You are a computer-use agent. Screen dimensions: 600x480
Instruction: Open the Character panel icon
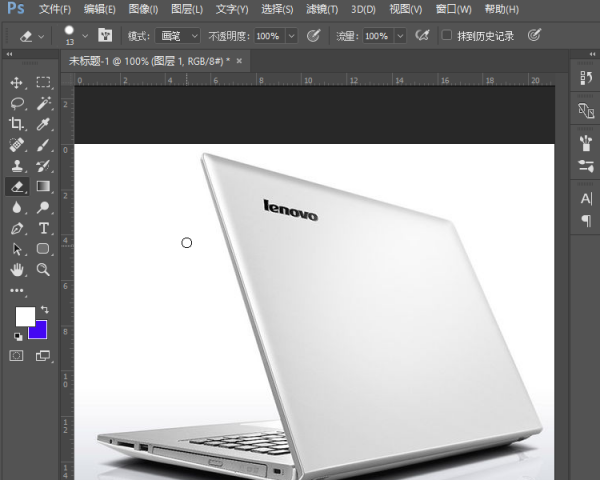tap(586, 199)
